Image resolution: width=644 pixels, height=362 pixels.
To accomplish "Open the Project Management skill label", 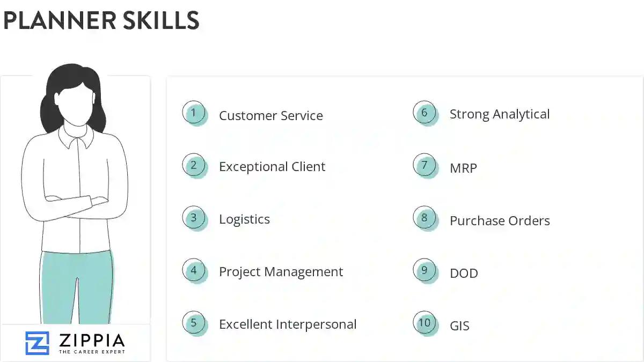I will pos(281,272).
